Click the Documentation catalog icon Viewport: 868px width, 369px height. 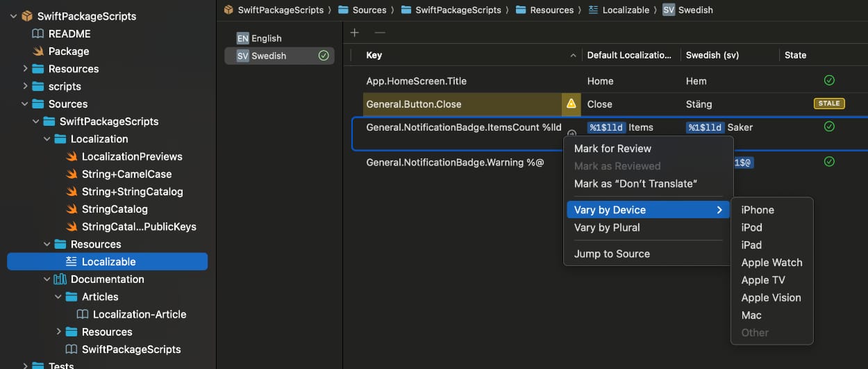coord(60,279)
